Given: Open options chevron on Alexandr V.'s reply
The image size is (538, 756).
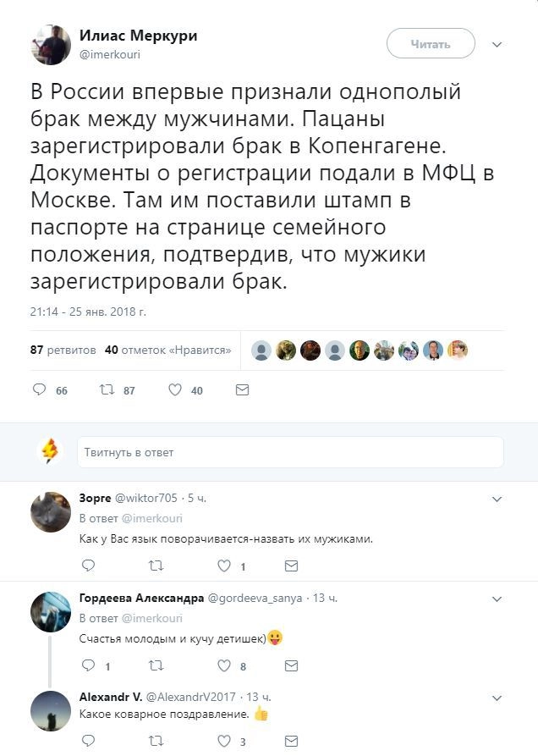Looking at the screenshot, I should click(x=497, y=698).
